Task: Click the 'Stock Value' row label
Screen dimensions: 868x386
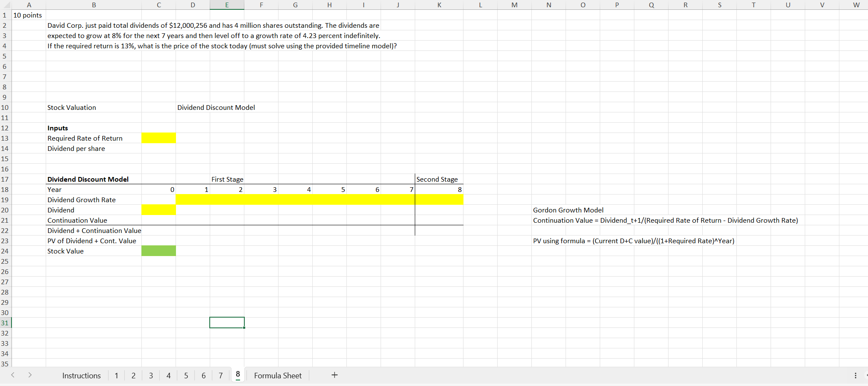Action: click(65, 251)
